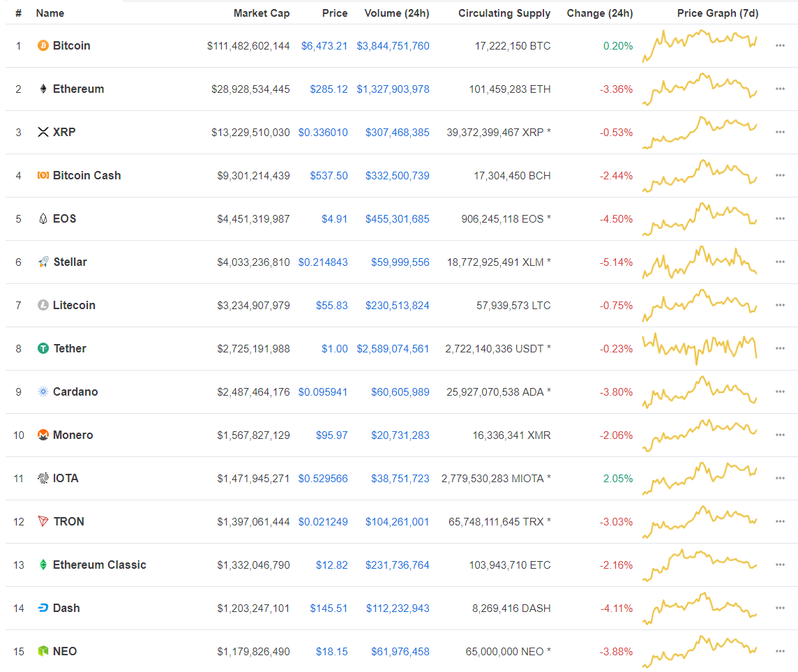Screen dimensions: 798x672
Task: Click the Dash blue icon
Action: pos(43,608)
